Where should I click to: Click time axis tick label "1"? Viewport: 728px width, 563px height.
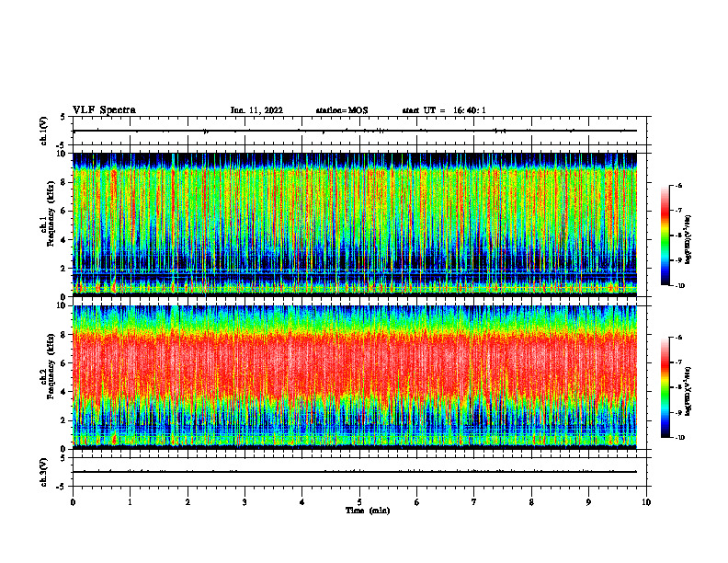click(x=131, y=502)
